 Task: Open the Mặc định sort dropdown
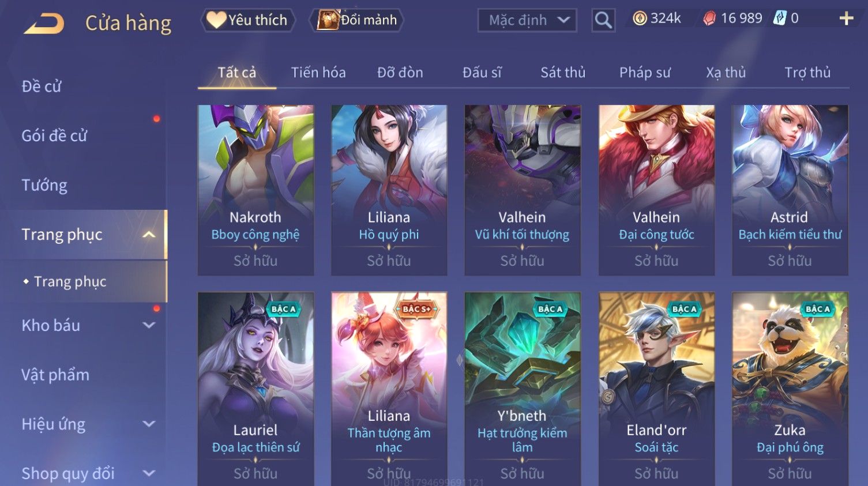click(x=527, y=20)
